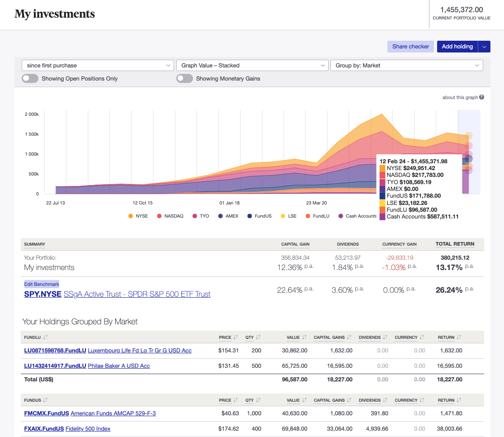This screenshot has width=504, height=437.
Task: Toggle FundLU series in chart legend
Action: 317,216
